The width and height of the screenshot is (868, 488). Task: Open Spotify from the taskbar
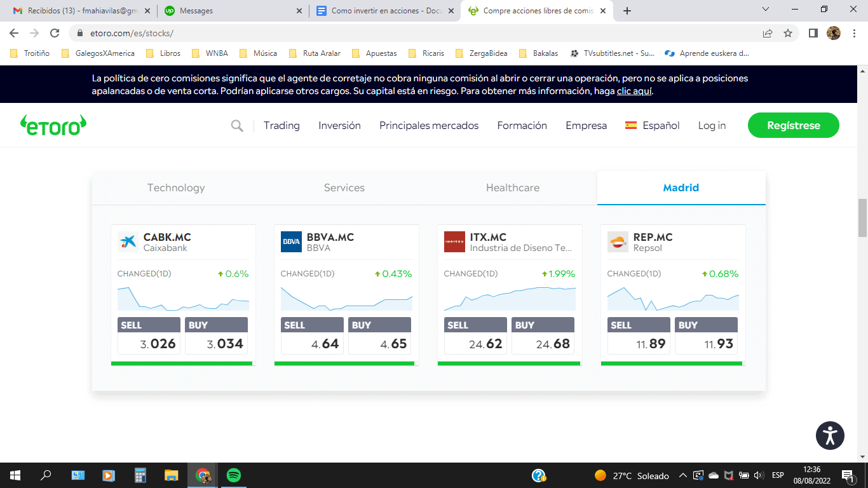[x=234, y=475]
